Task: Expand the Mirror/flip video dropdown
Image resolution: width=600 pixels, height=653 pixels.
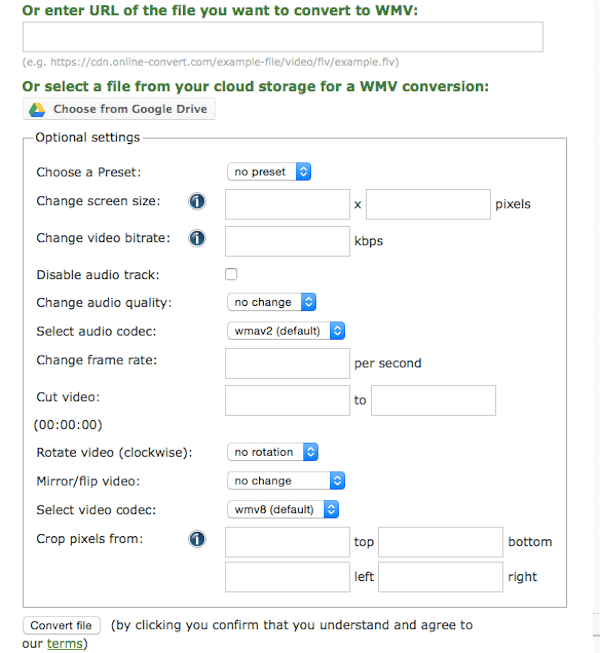Action: tap(285, 481)
